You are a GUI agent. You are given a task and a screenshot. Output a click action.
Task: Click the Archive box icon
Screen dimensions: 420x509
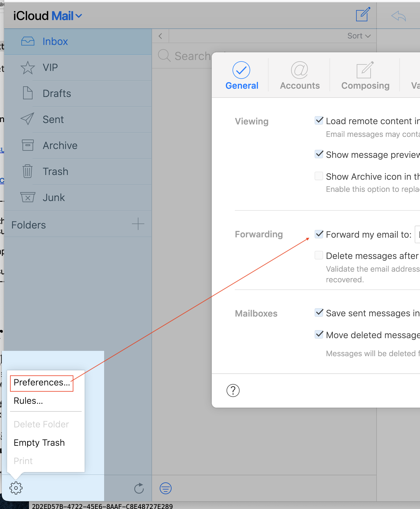click(28, 145)
